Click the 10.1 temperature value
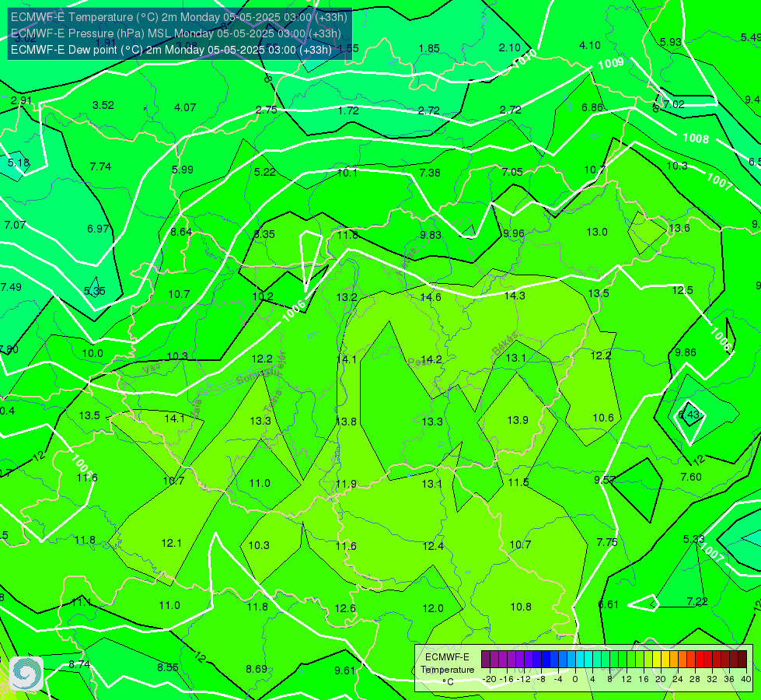 [347, 173]
